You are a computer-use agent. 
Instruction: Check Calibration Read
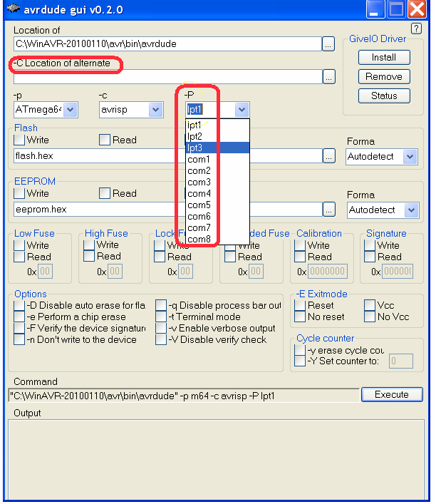(300, 257)
